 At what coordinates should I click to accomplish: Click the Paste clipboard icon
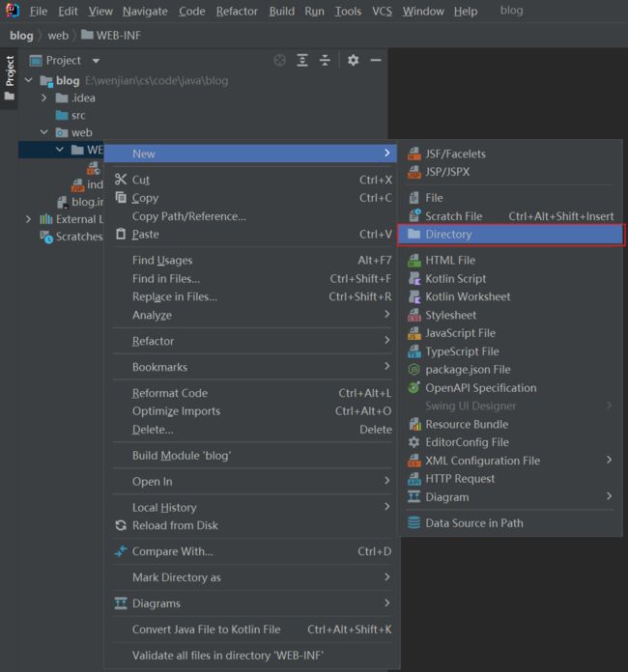tap(121, 234)
